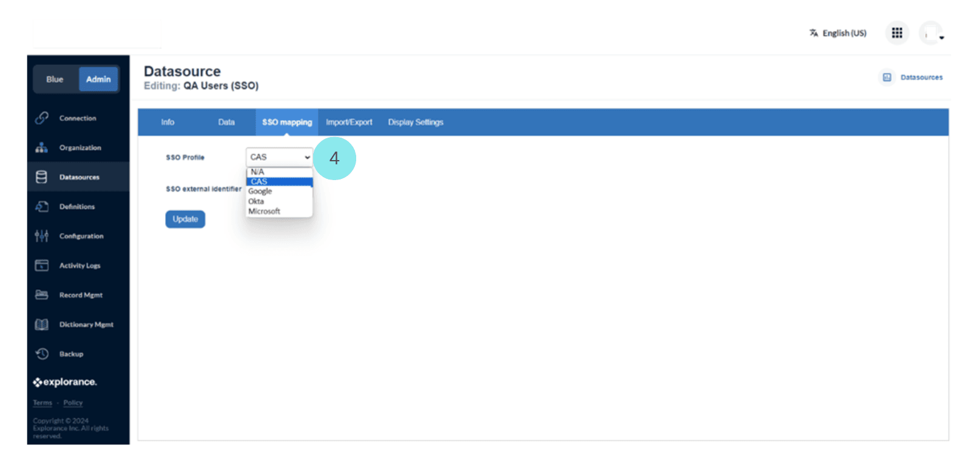
Task: Choose CAS option in dropdown list
Action: [x=279, y=181]
